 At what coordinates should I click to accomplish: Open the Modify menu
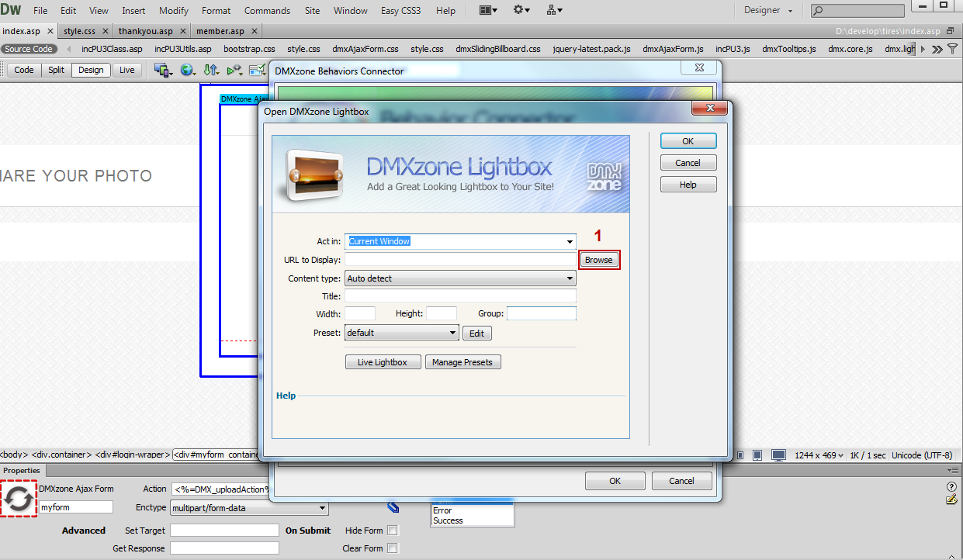pos(174,11)
